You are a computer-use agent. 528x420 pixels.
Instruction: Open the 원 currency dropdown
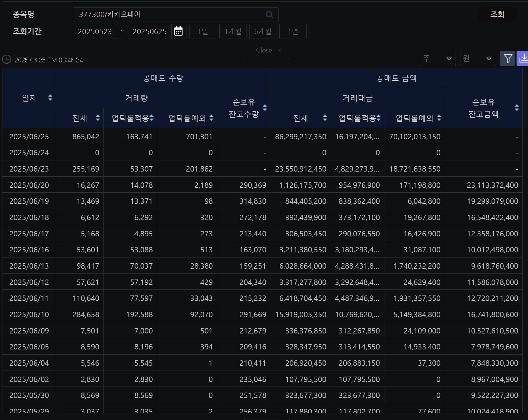pyautogui.click(x=478, y=58)
